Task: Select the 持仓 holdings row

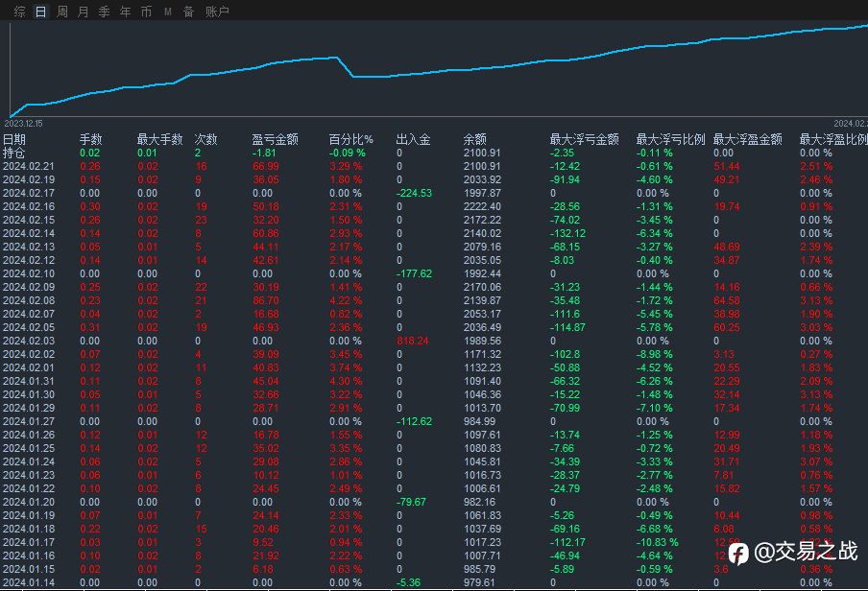Action: pos(14,153)
